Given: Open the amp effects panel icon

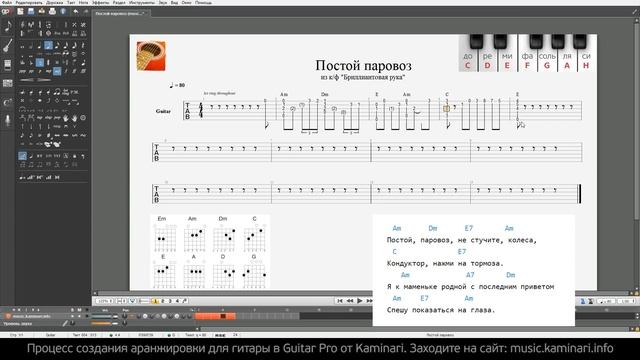Looking at the screenshot, I should [x=7, y=64].
